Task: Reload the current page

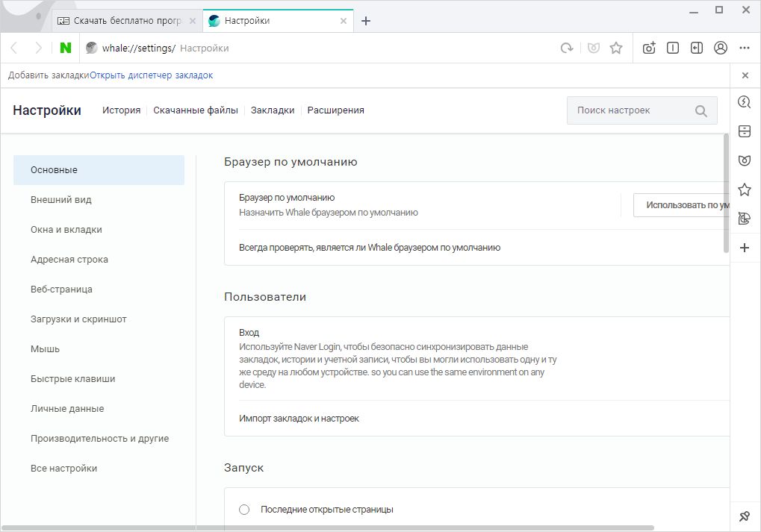Action: 567,48
